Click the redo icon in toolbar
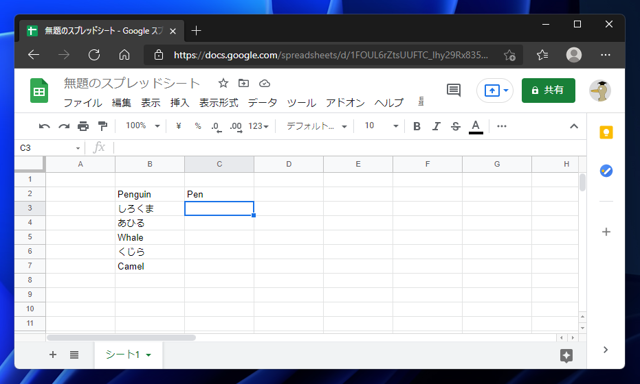Screen dimensions: 640x384 click(64, 126)
